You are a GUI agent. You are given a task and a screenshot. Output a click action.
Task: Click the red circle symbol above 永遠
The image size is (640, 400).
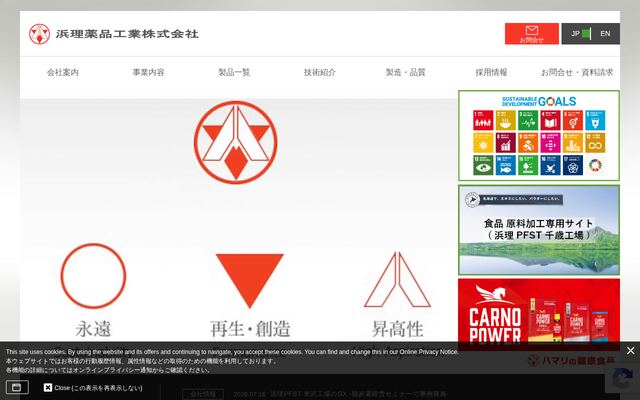pyautogui.click(x=93, y=276)
